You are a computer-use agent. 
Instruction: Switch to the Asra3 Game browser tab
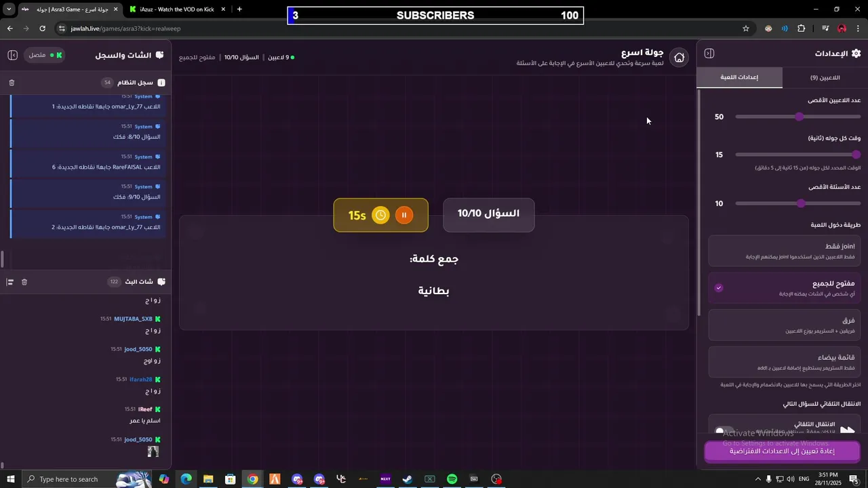point(71,9)
